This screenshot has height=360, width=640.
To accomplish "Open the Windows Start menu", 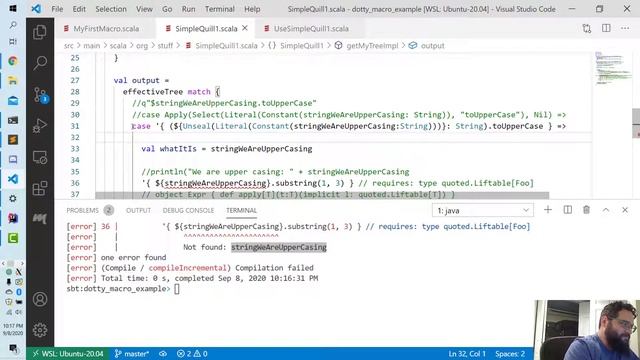I will (x=13, y=8).
